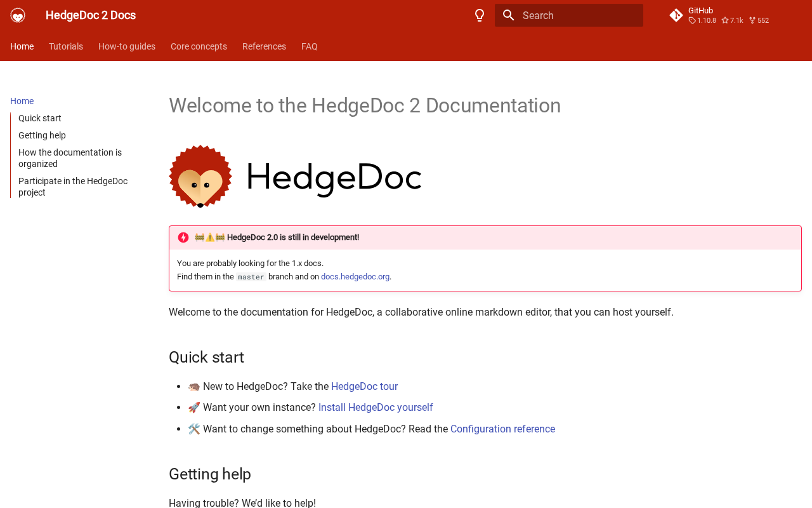This screenshot has width=812, height=508.
Task: Click the rocket emoji in Quick start list
Action: pos(194,408)
